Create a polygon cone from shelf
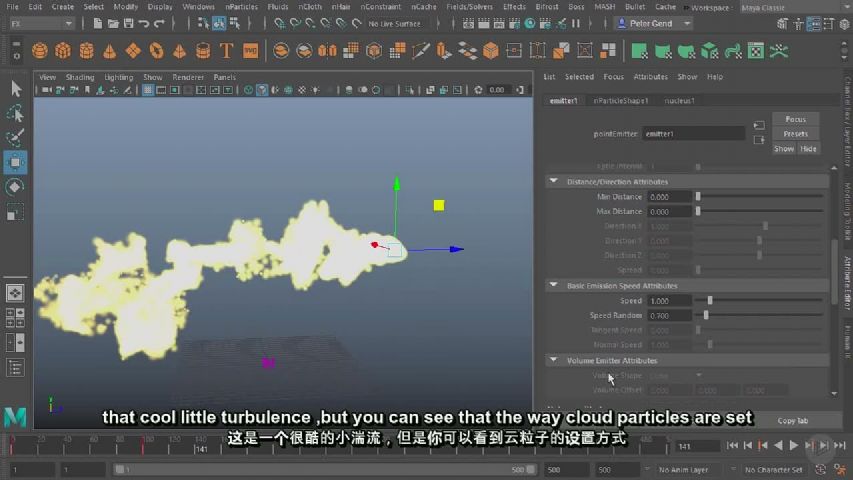The height and width of the screenshot is (480, 853). pos(110,51)
